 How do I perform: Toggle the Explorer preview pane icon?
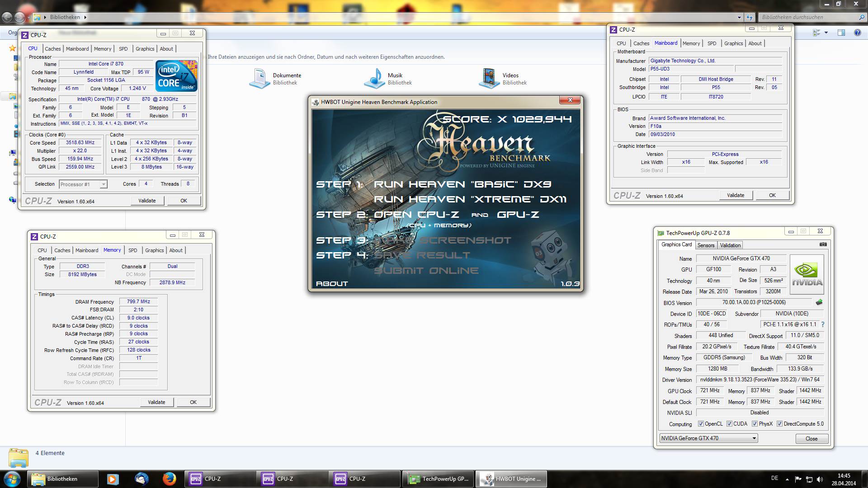(841, 33)
